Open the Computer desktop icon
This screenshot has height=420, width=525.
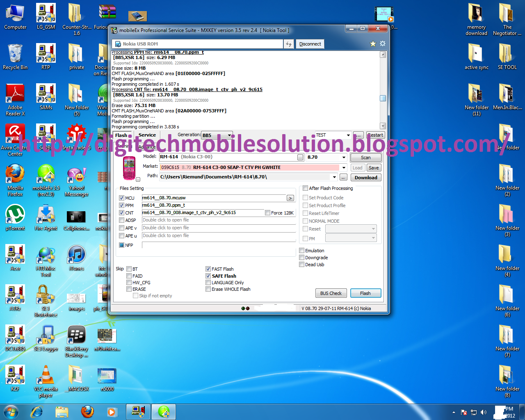15,17
